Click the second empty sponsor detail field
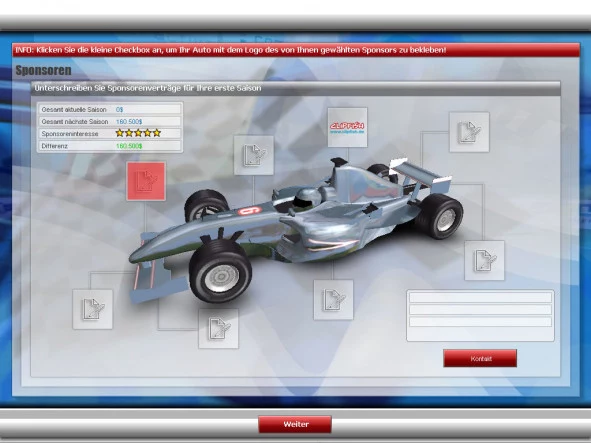 coord(480,310)
